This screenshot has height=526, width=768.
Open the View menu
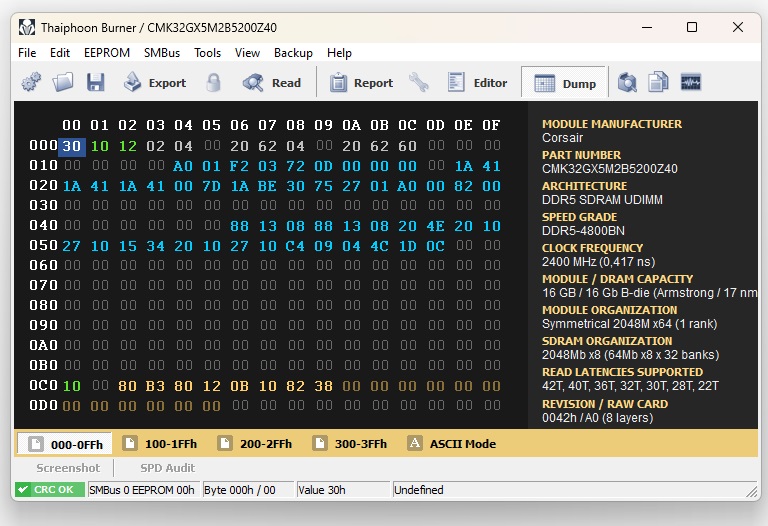[247, 53]
